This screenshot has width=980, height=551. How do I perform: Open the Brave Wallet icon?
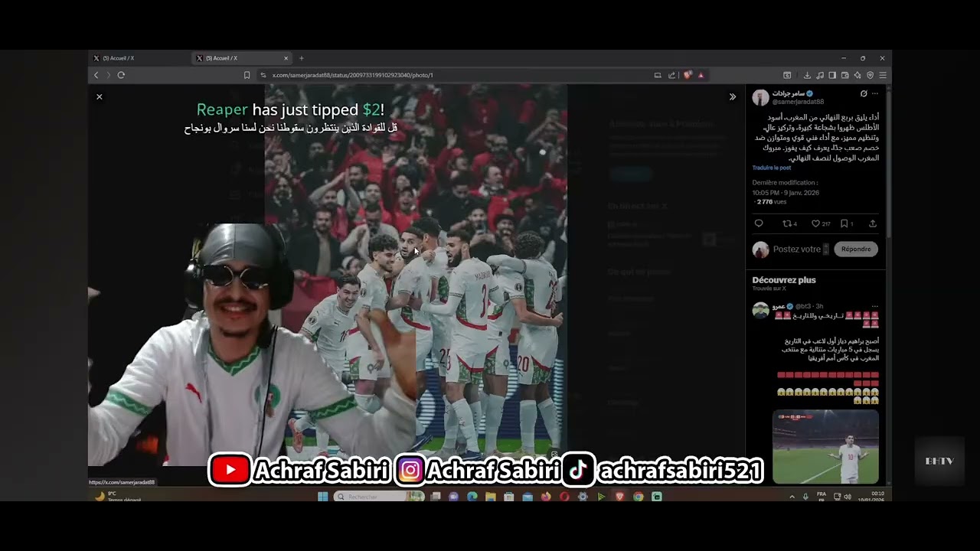point(844,75)
